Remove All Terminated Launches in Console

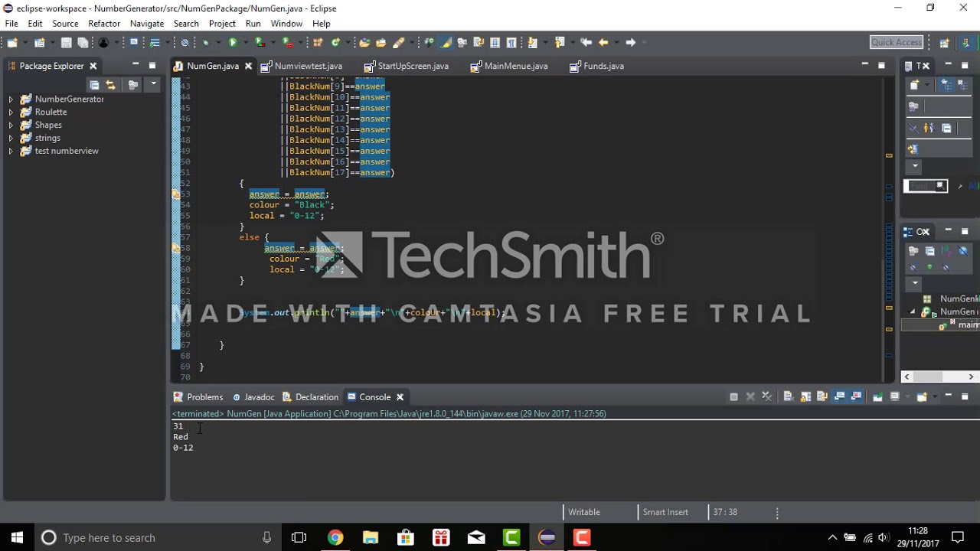click(767, 396)
